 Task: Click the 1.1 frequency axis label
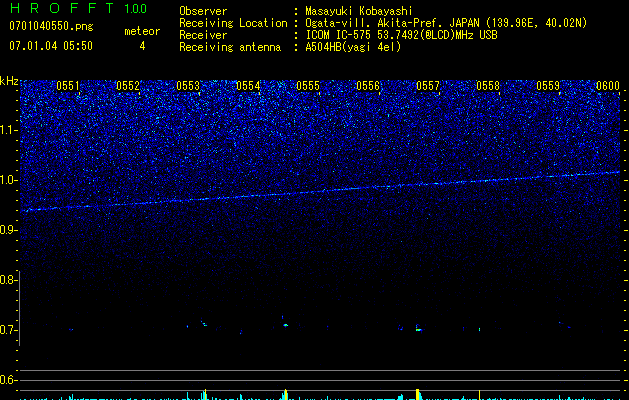click(7, 131)
